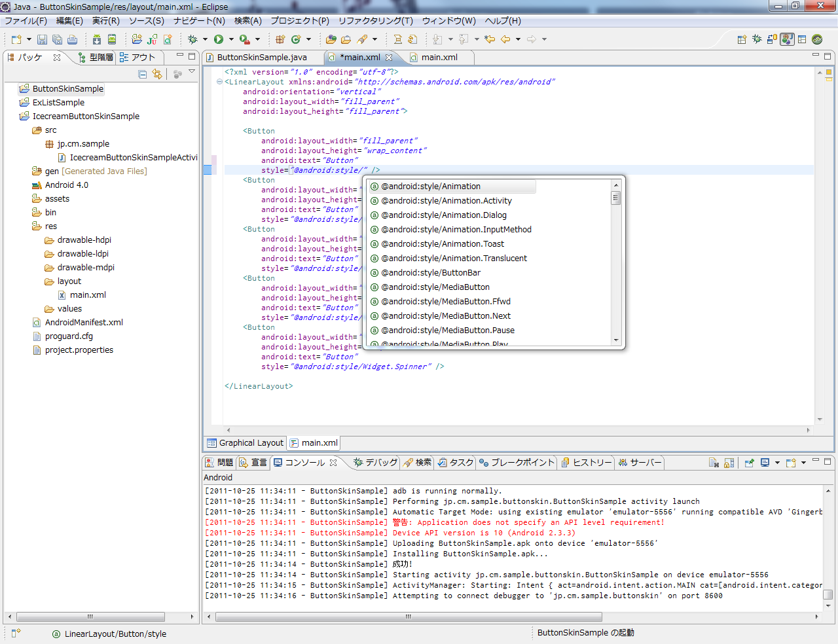Open the Package Explorer view menu triangle
This screenshot has height=644, width=838.
(x=192, y=71)
